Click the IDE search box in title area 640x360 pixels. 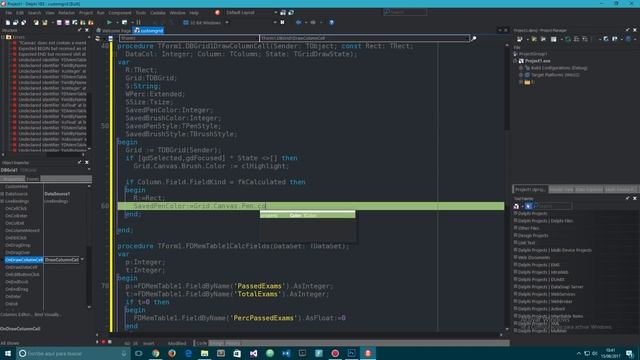click(x=405, y=12)
